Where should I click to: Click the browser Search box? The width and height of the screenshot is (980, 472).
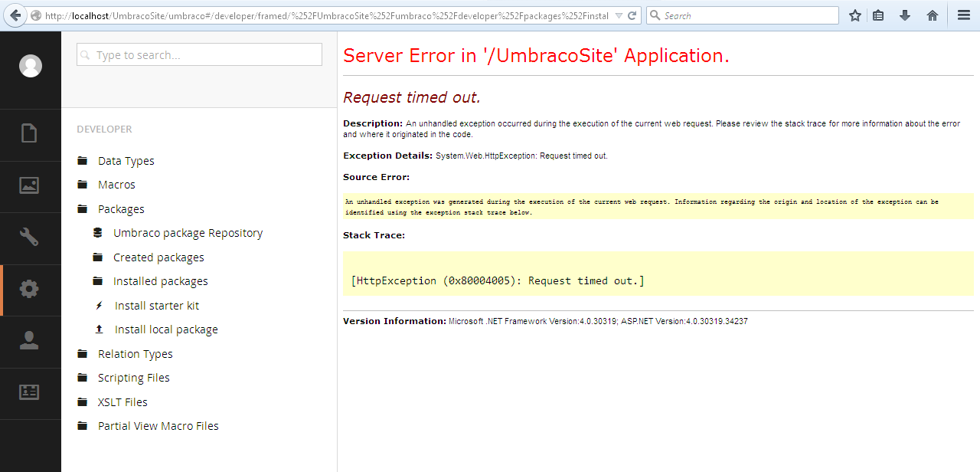[743, 15]
